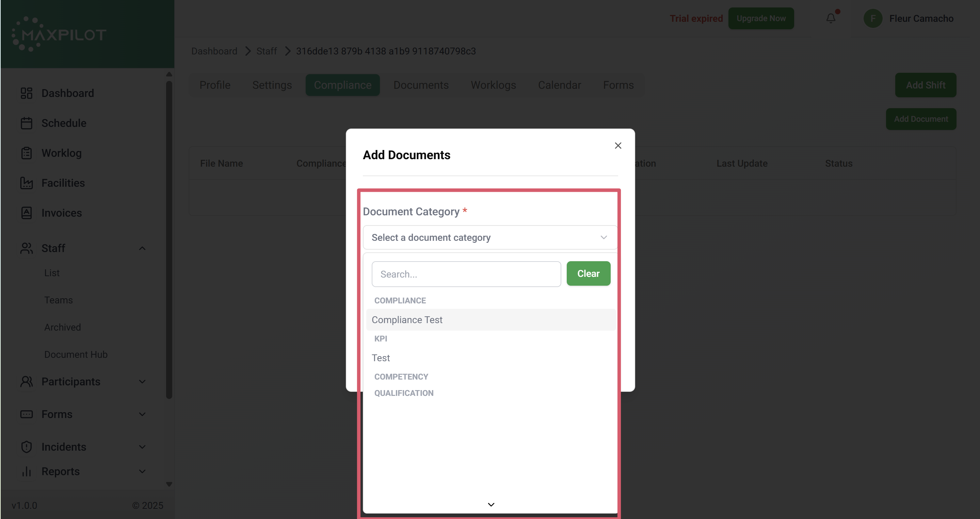The width and height of the screenshot is (980, 519).
Task: Close the Add Documents dialog
Action: pos(618,146)
